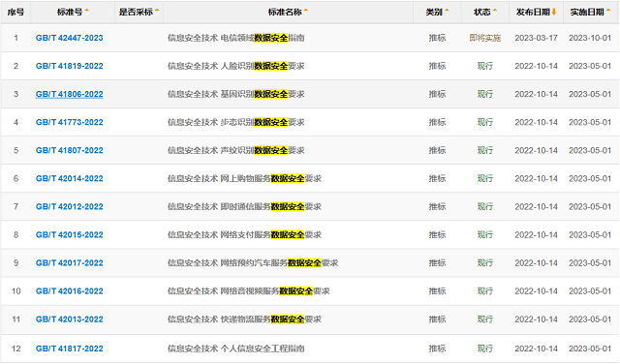Open standard GB/T 42447-2023 link
Image resolution: width=620 pixels, height=364 pixels.
(x=69, y=38)
